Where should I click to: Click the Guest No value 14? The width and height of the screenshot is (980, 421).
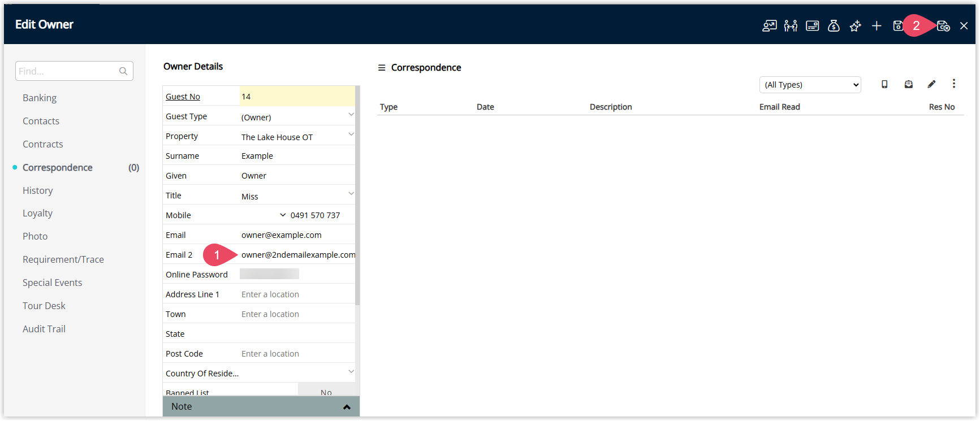[x=297, y=97]
